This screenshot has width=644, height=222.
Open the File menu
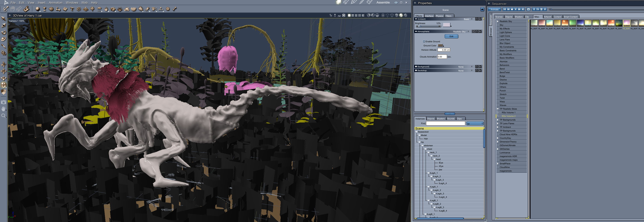[x=13, y=3]
